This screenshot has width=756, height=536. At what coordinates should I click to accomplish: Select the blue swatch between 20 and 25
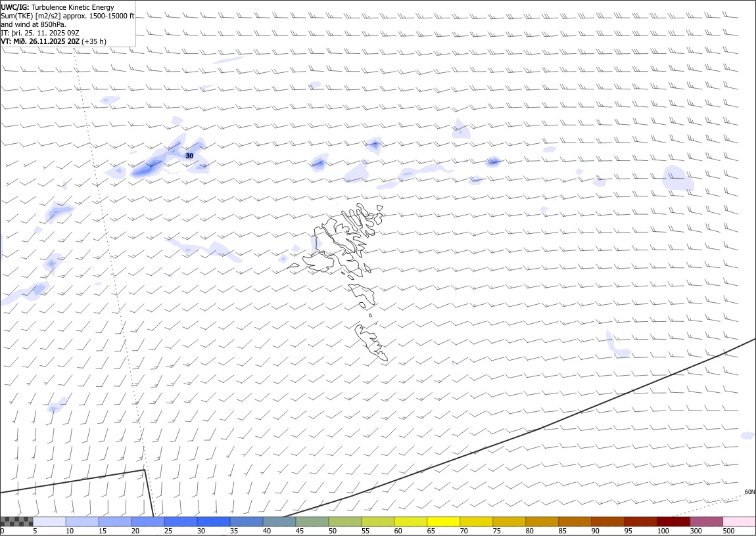click(148, 522)
